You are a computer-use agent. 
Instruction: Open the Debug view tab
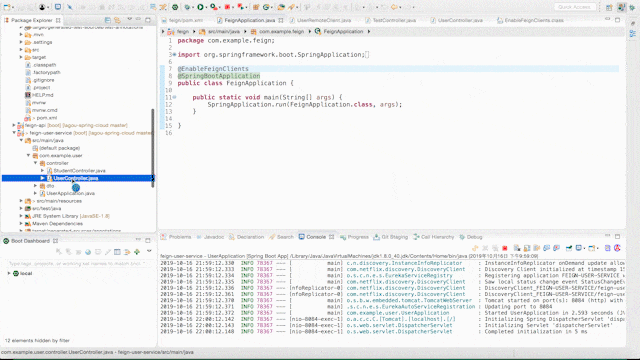(x=471, y=237)
